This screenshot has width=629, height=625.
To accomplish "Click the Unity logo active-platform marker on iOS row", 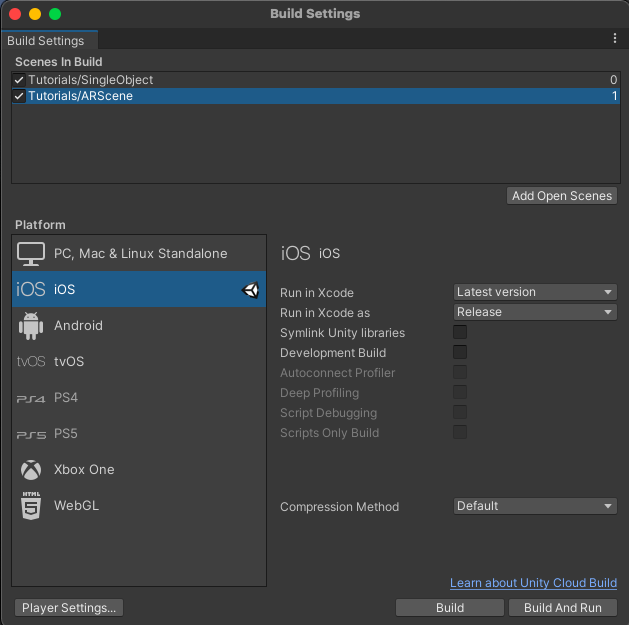I will tap(250, 290).
